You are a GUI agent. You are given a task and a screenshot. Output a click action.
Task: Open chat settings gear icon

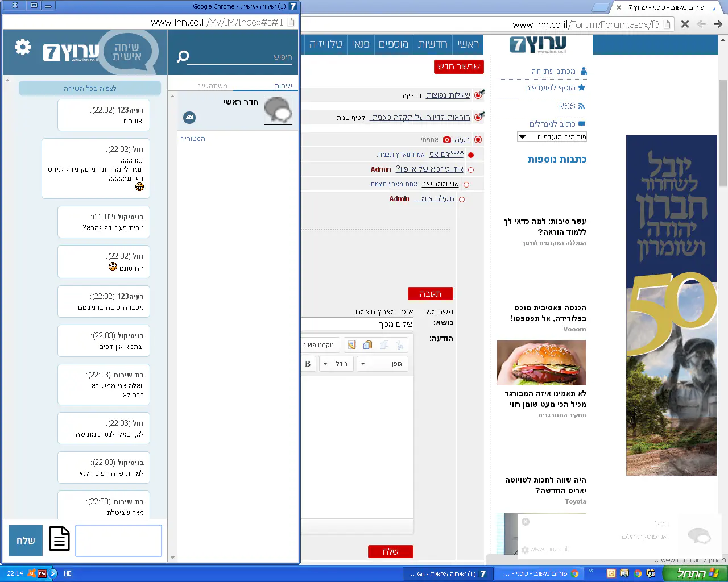23,47
